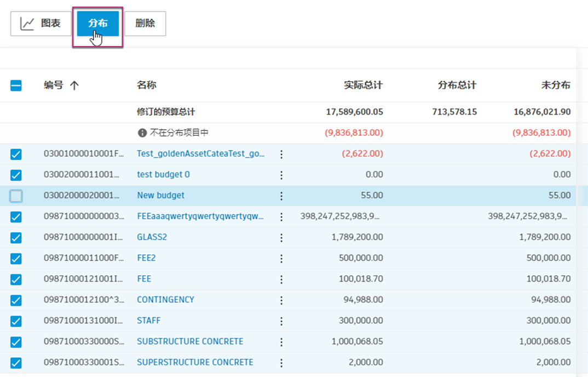Open more options menu for FEEaaaqwerty row
The height and width of the screenshot is (377, 588).
click(281, 216)
